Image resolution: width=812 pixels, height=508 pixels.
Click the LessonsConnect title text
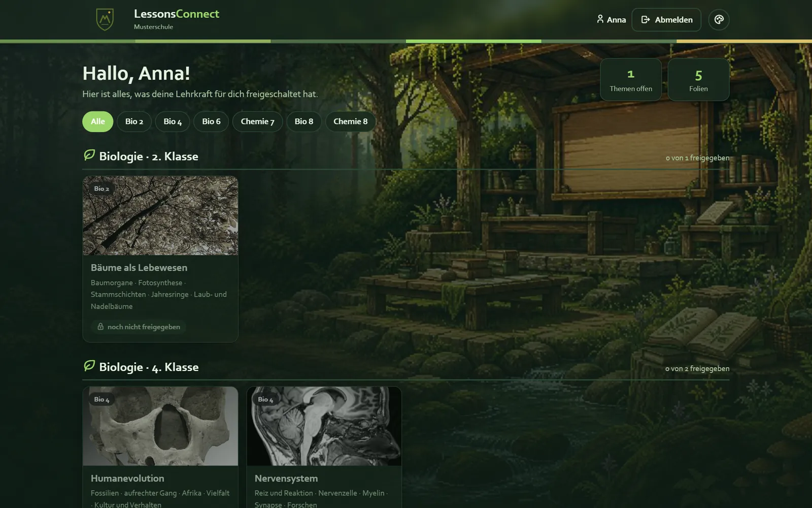point(177,14)
